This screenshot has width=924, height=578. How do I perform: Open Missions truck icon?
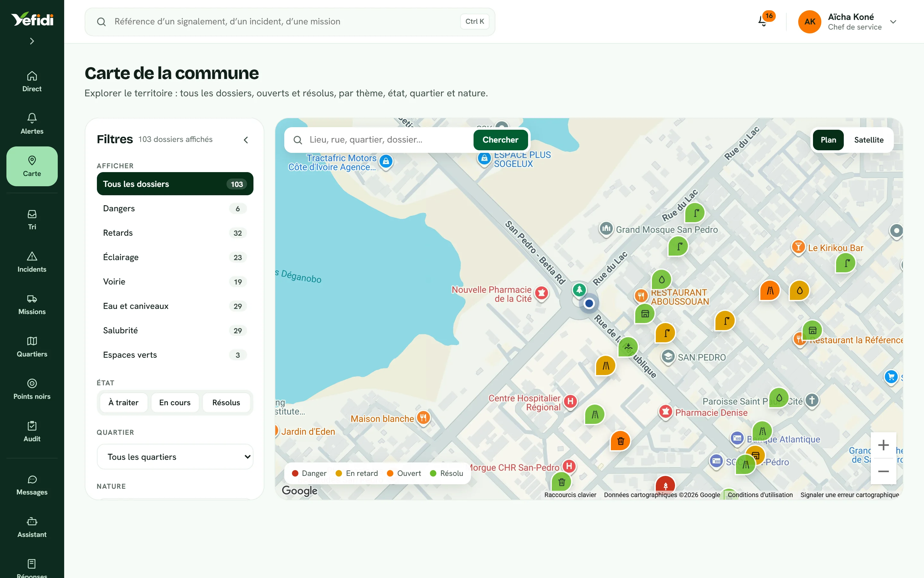tap(32, 305)
